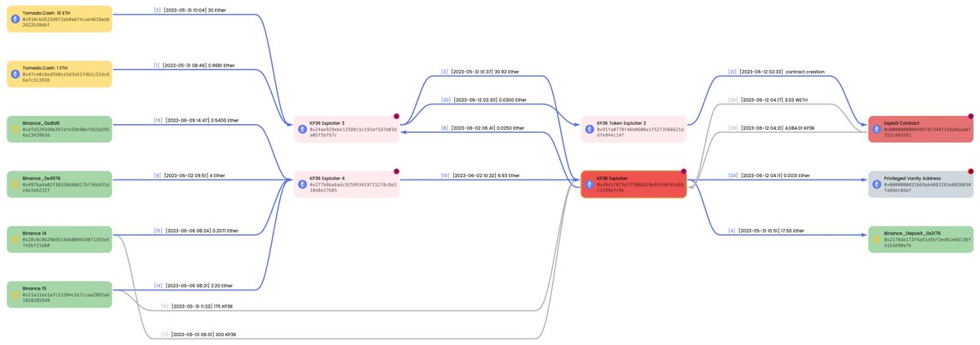
Task: Click the red flag dot on Privileged Vanity Address
Action: (971, 171)
